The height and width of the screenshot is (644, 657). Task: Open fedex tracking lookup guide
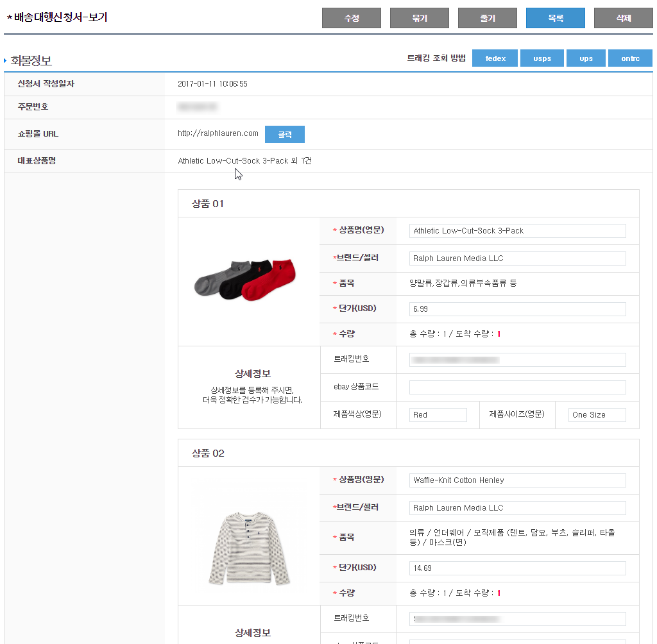(x=495, y=58)
